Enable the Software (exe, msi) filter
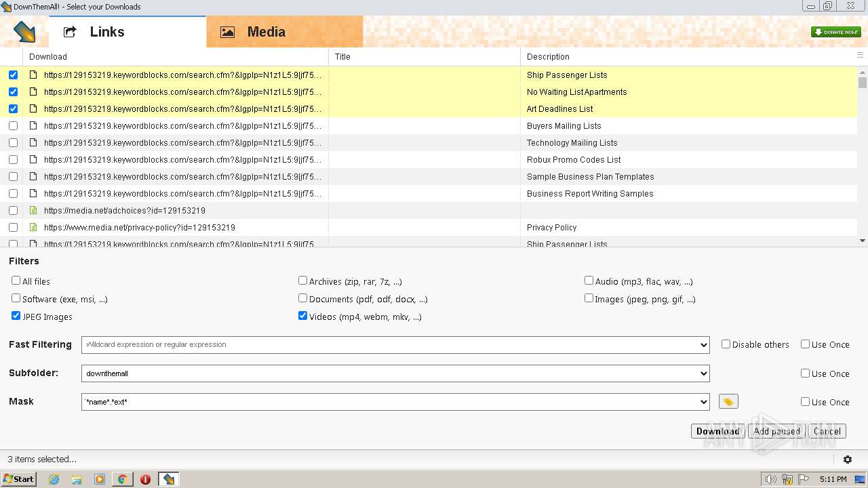 pos(16,298)
